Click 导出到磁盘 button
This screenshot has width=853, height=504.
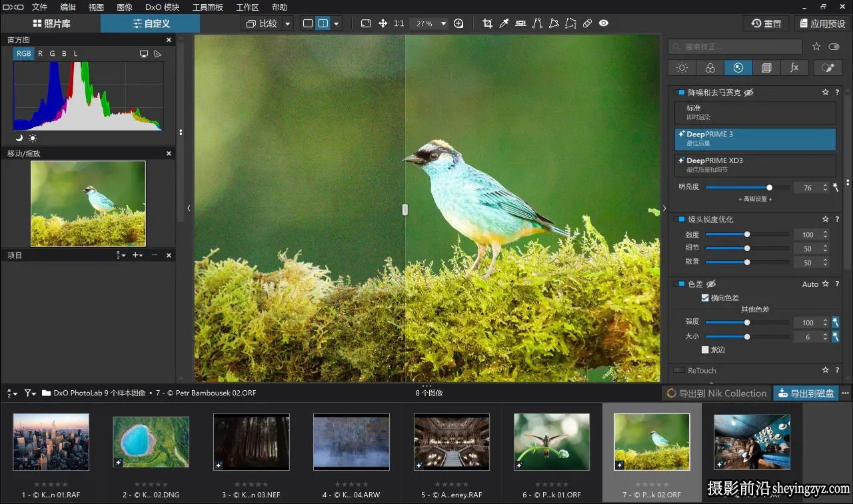pos(806,393)
